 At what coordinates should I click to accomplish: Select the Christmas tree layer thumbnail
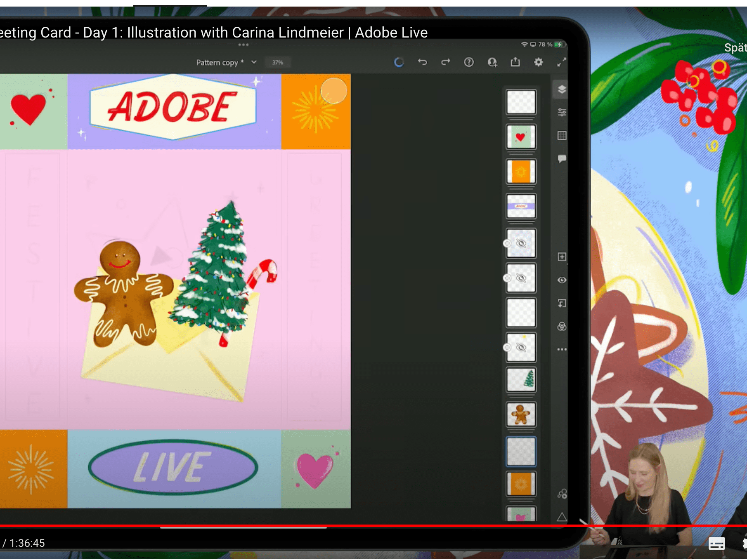click(x=521, y=379)
